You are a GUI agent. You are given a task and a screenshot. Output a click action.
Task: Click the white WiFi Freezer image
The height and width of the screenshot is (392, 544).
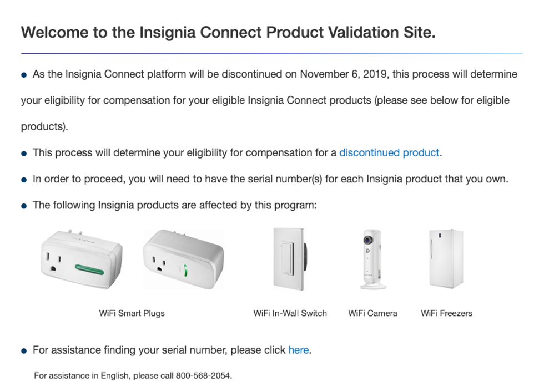446,258
